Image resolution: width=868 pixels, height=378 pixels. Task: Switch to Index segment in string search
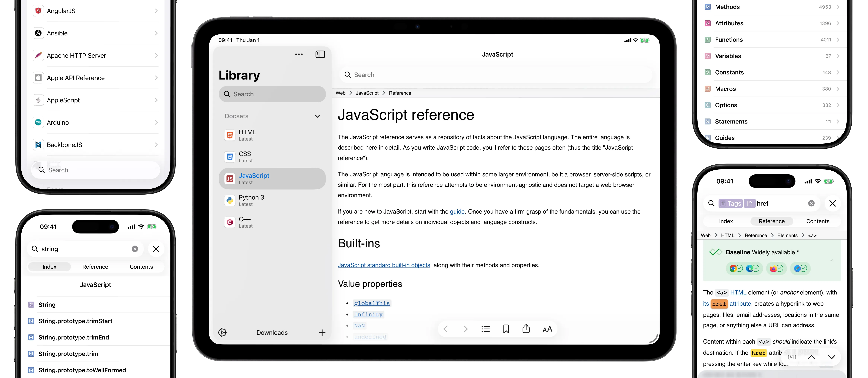point(50,267)
